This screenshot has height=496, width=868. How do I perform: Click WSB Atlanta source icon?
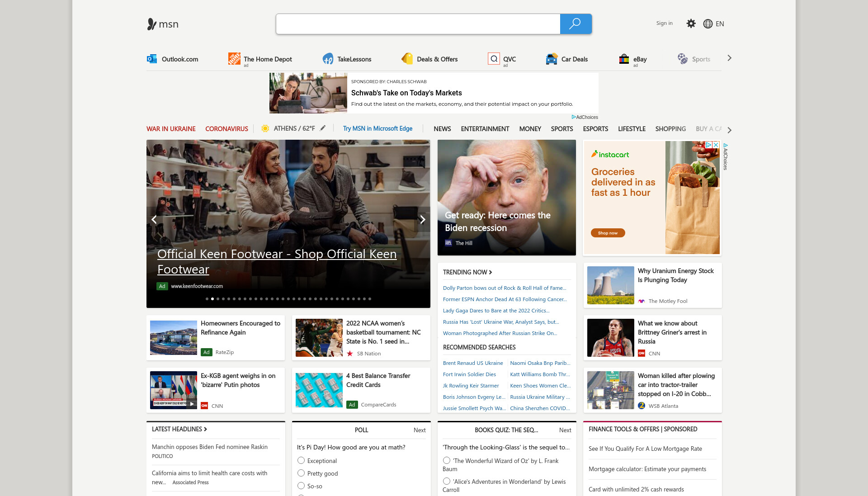coord(642,406)
